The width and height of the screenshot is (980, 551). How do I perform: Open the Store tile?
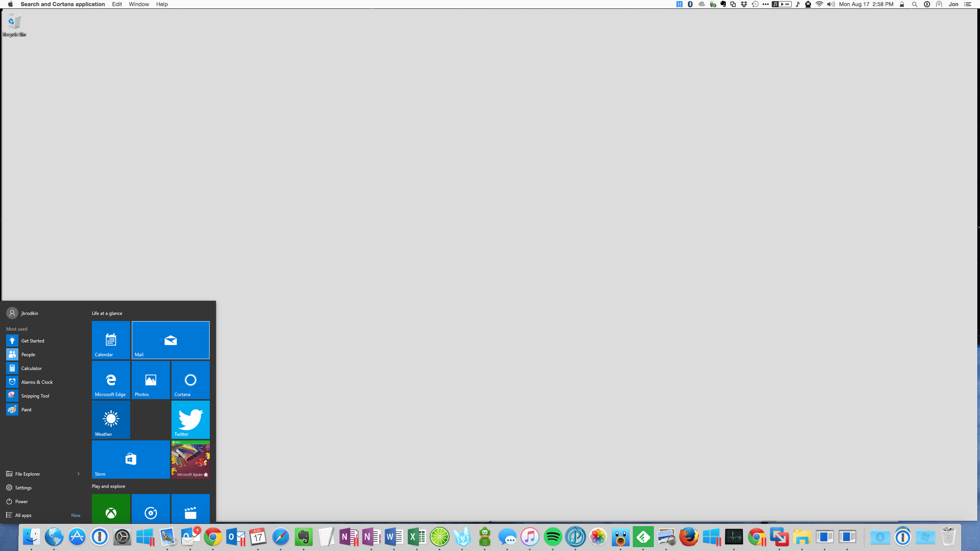[x=131, y=460]
